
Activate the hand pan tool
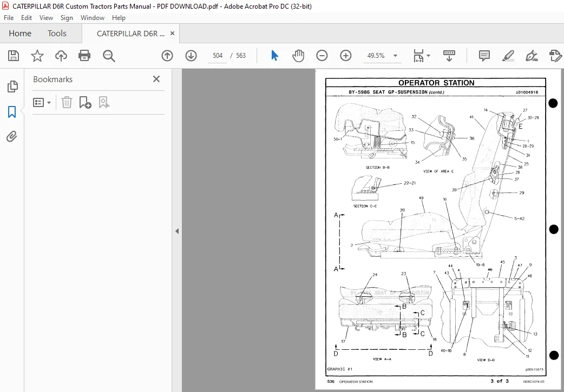(298, 56)
